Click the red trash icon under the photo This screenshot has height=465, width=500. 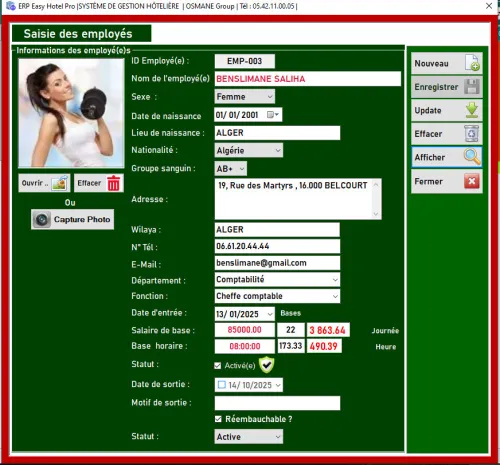(114, 183)
